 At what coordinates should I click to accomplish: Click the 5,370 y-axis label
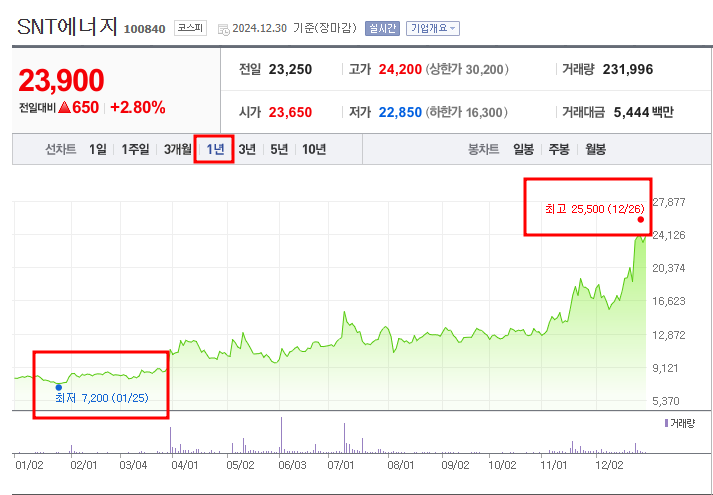coord(668,401)
